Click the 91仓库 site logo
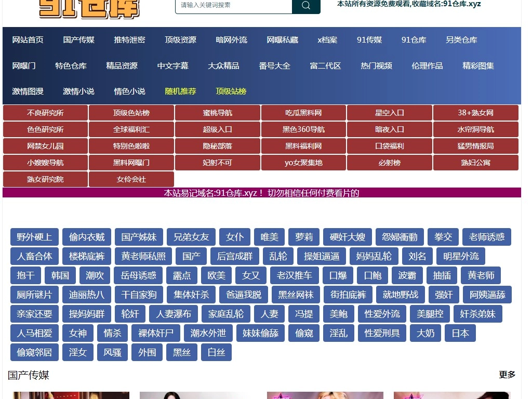This screenshot has width=532, height=399. click(89, 8)
